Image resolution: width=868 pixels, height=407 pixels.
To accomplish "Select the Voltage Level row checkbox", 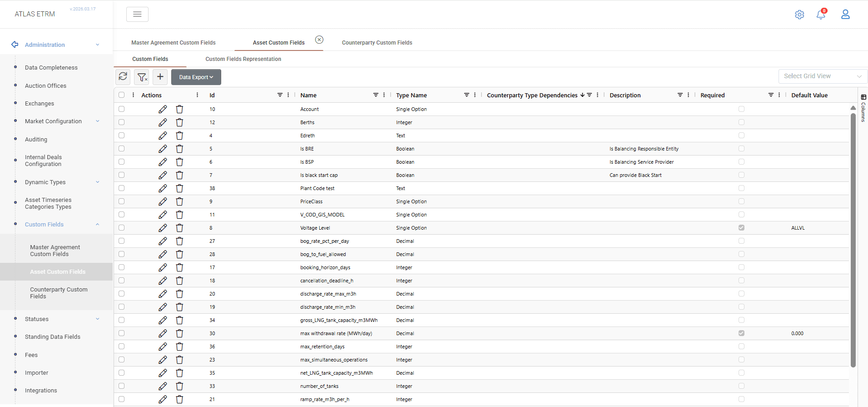I will pos(121,228).
